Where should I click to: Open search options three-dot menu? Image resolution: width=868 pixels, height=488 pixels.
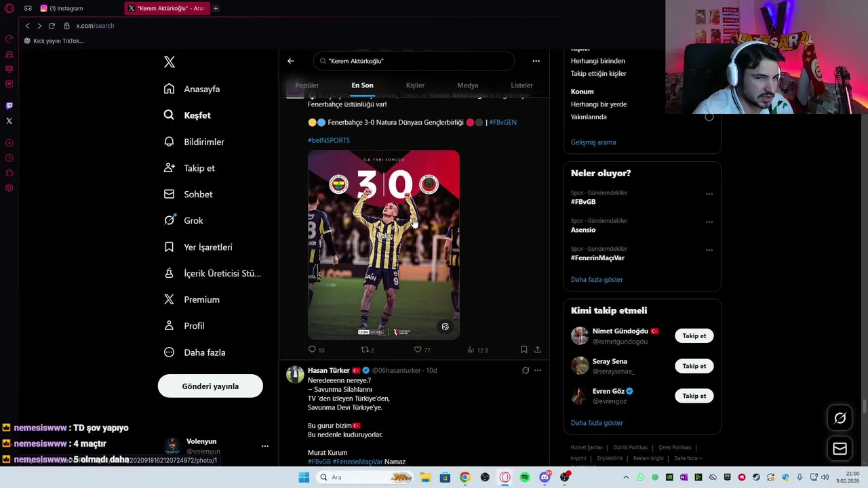(536, 61)
